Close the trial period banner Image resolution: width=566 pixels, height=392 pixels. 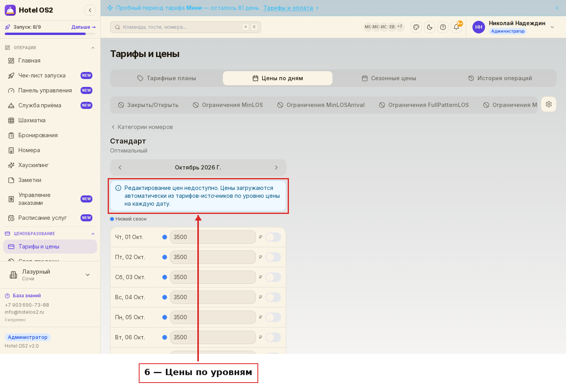click(x=557, y=8)
